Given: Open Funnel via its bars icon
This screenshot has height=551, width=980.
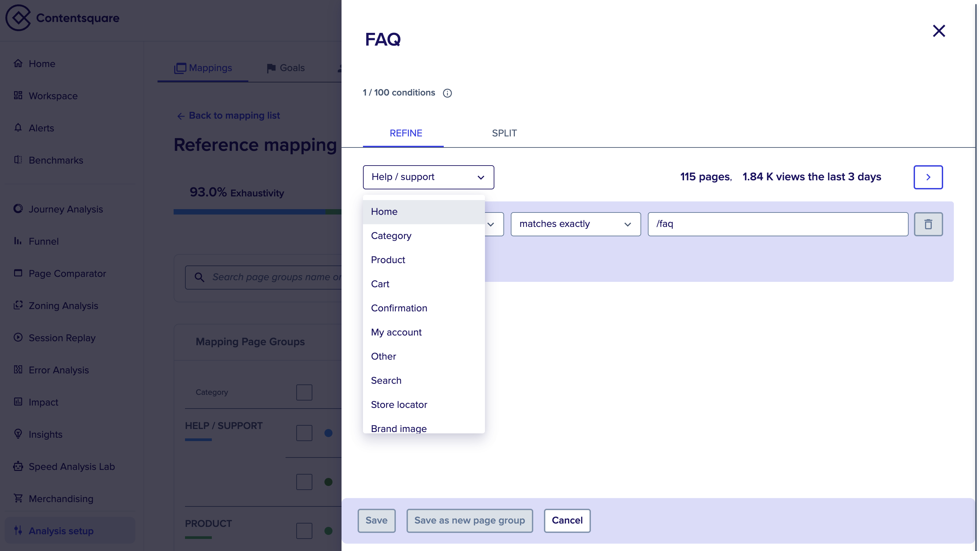Looking at the screenshot, I should [x=18, y=241].
